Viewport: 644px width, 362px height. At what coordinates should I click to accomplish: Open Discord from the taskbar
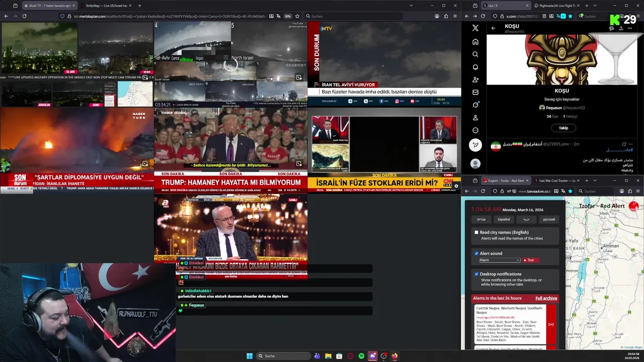click(372, 356)
